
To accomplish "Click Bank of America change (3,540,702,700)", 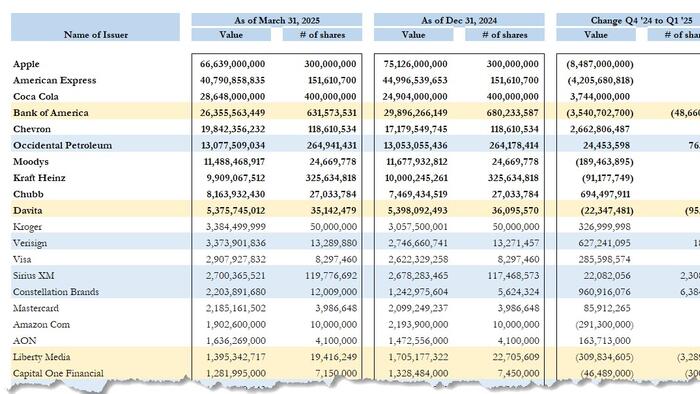I will [x=600, y=113].
